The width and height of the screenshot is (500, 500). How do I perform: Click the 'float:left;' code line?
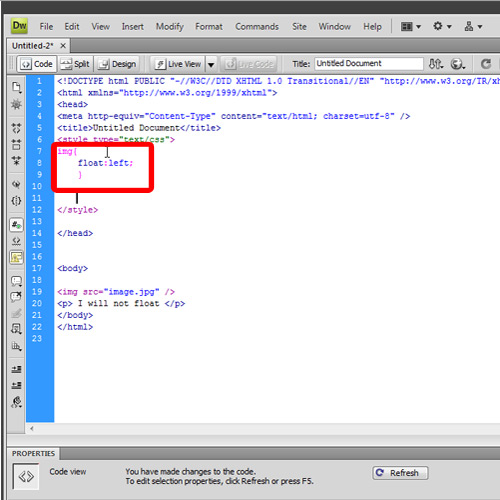coord(105,163)
